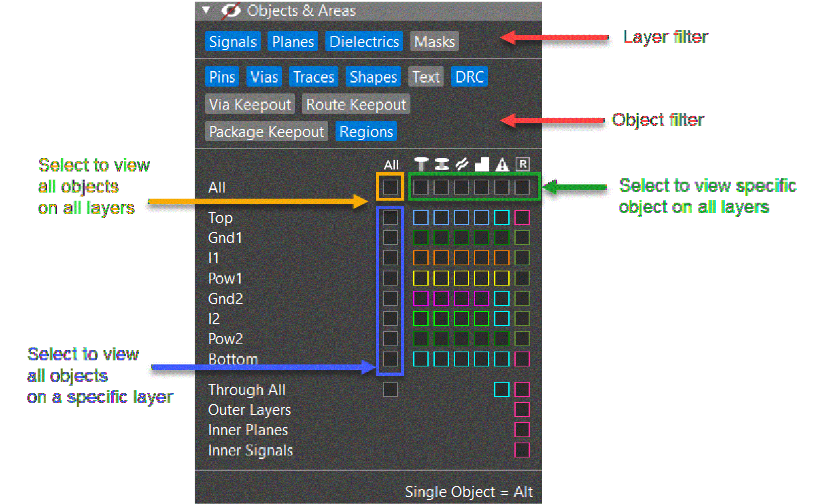Check the regions box in the All row

coord(522,187)
